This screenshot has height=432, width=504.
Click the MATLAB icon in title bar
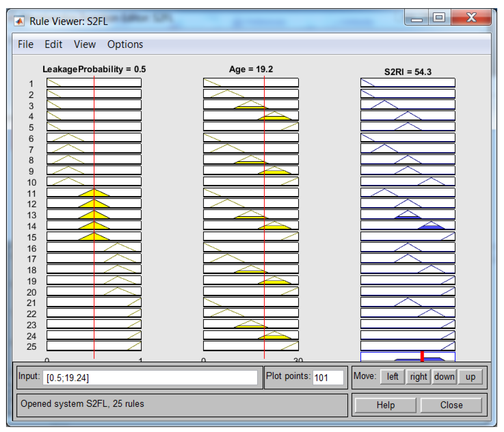19,21
